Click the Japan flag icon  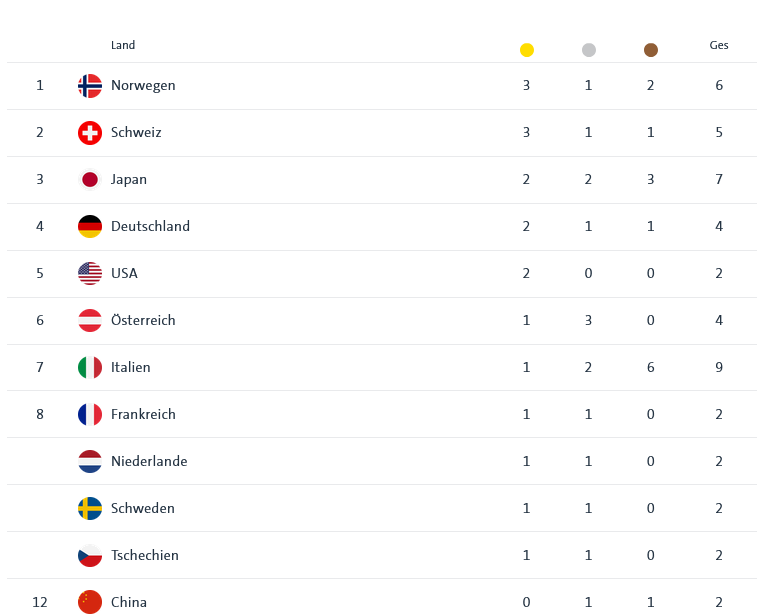pyautogui.click(x=90, y=180)
